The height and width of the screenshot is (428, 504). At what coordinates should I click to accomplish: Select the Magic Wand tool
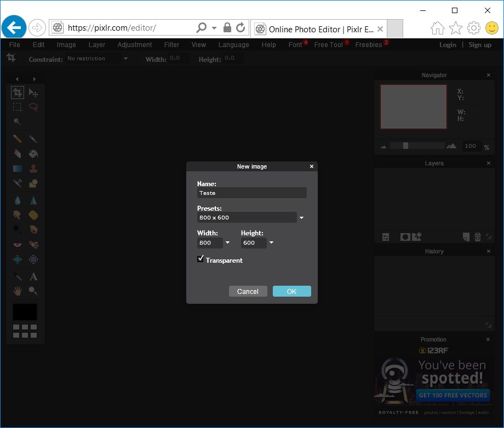[18, 122]
